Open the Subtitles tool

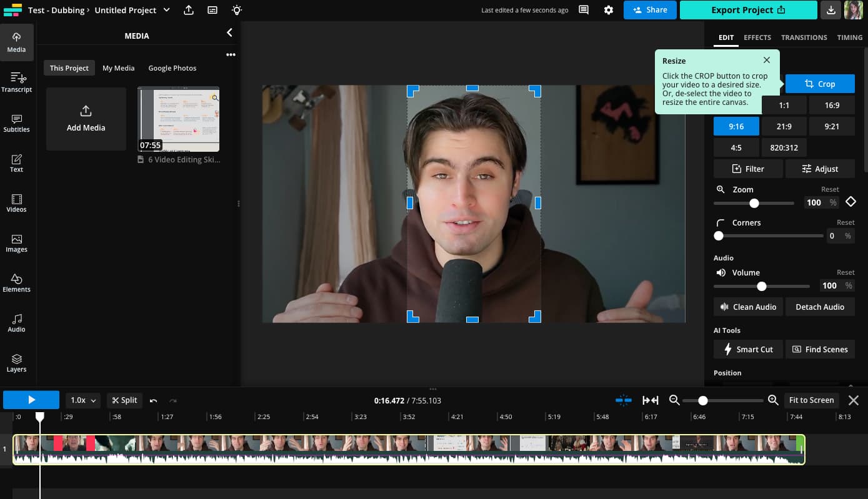pyautogui.click(x=16, y=122)
